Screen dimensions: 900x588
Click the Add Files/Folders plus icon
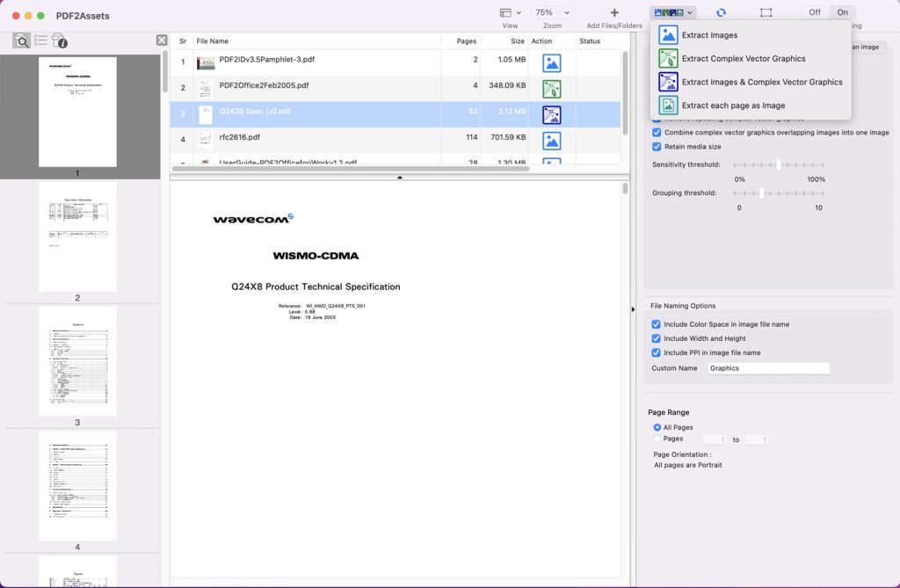tap(614, 12)
